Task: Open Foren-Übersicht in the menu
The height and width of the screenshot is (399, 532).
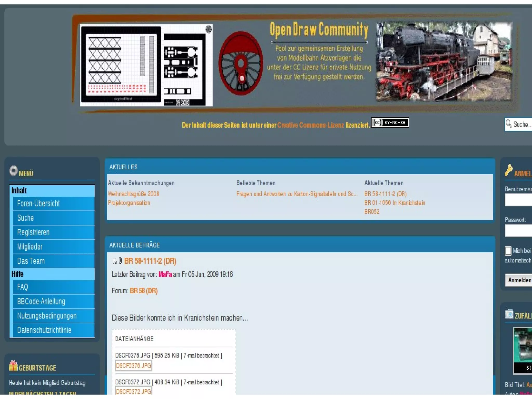Action: tap(38, 203)
